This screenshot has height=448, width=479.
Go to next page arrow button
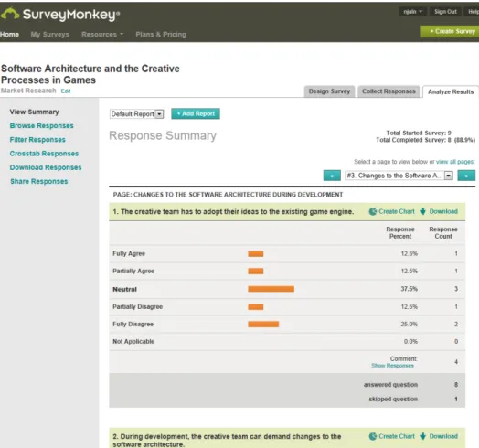click(466, 176)
